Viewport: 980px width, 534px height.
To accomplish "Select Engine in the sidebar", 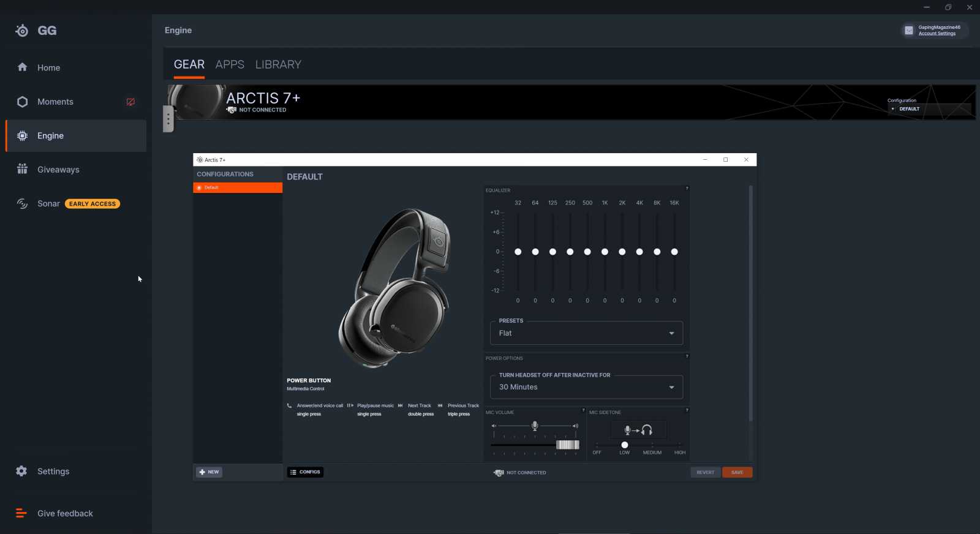I will coord(76,136).
